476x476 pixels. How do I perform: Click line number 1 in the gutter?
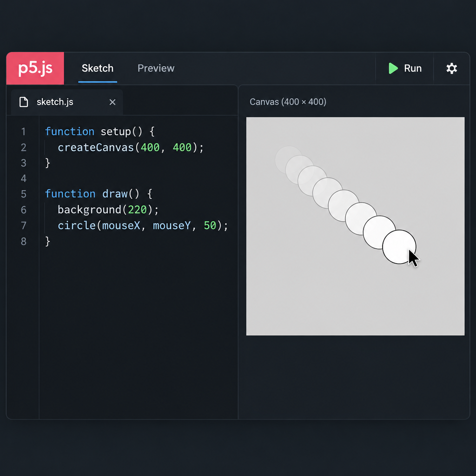[x=23, y=132]
